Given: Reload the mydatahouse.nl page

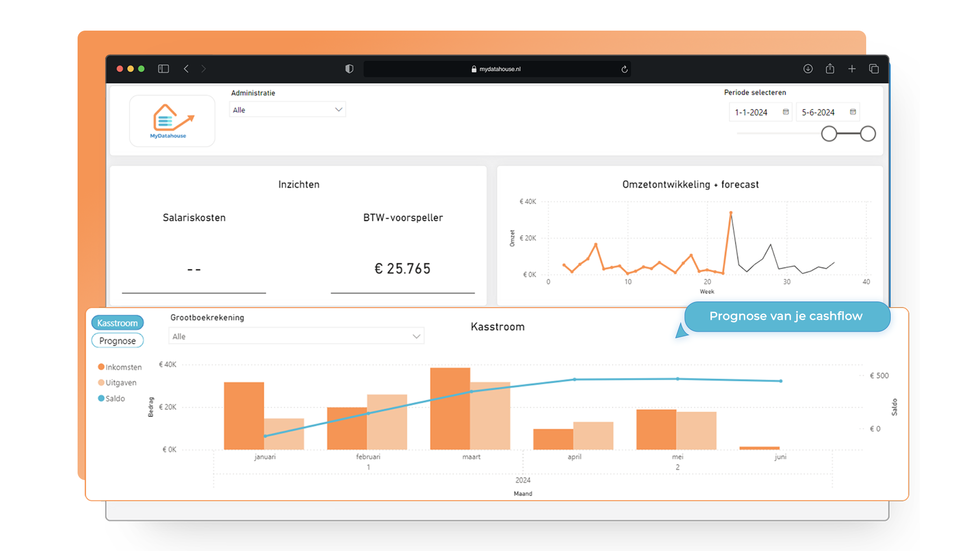Looking at the screenshot, I should point(624,69).
